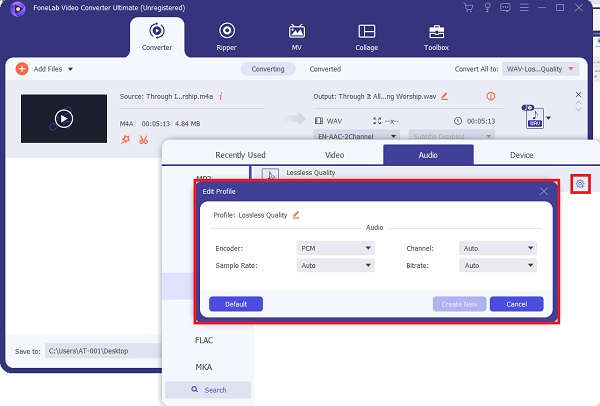Open the Channel dropdown
600x406 pixels.
point(498,248)
